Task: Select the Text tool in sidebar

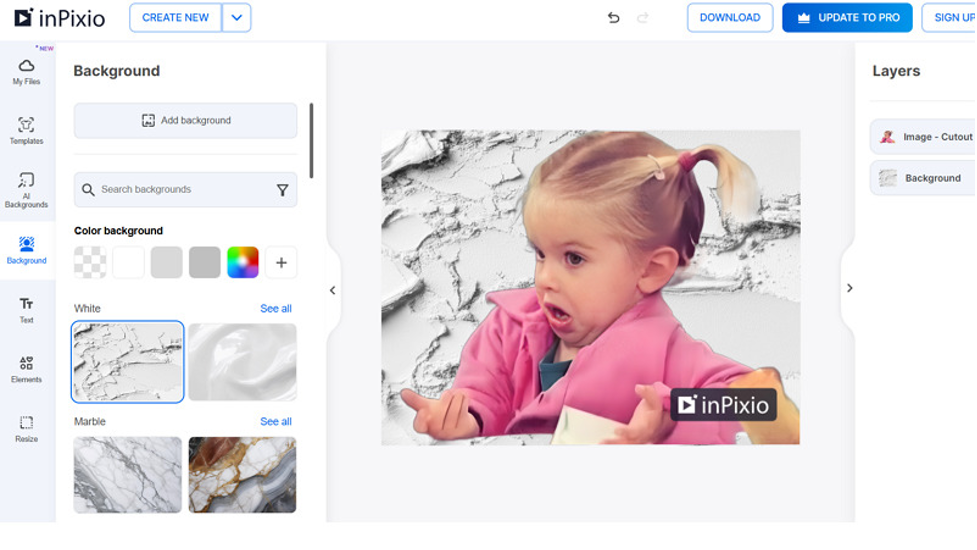Action: [26, 309]
